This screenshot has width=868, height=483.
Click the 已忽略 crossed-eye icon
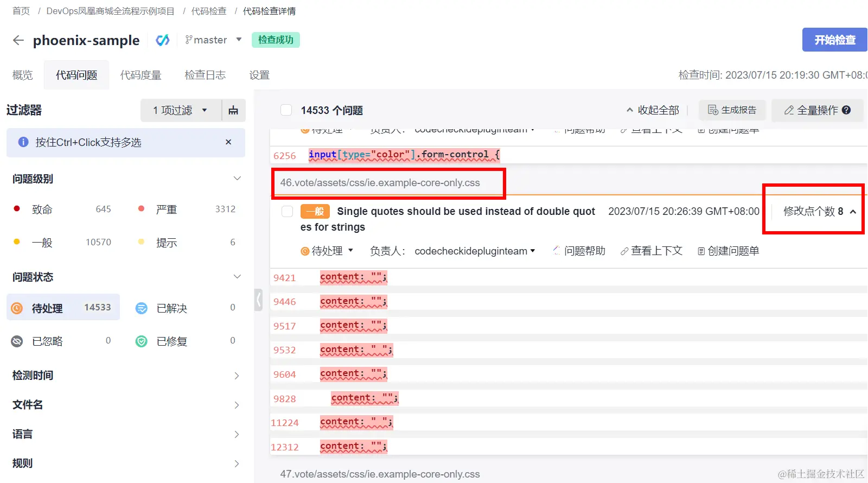pos(17,341)
